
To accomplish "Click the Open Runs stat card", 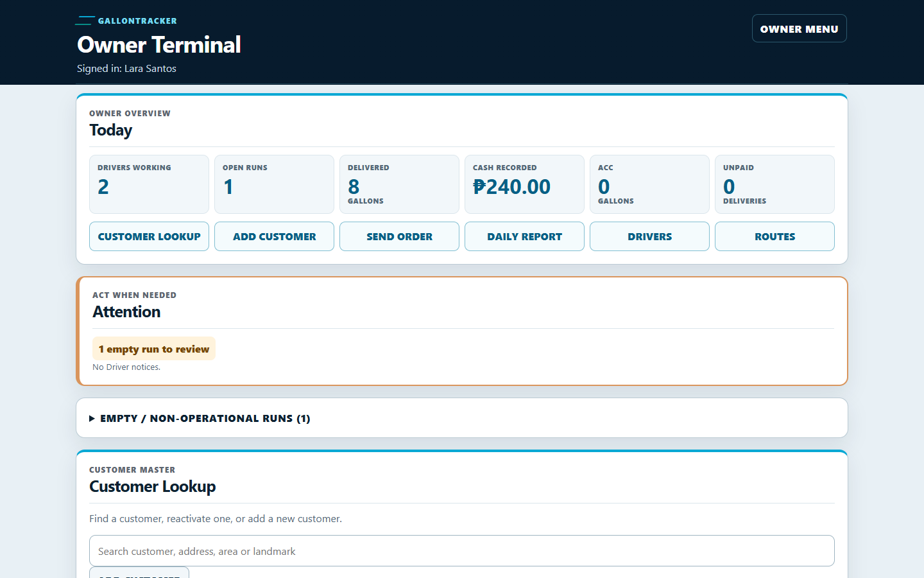I will 274,184.
